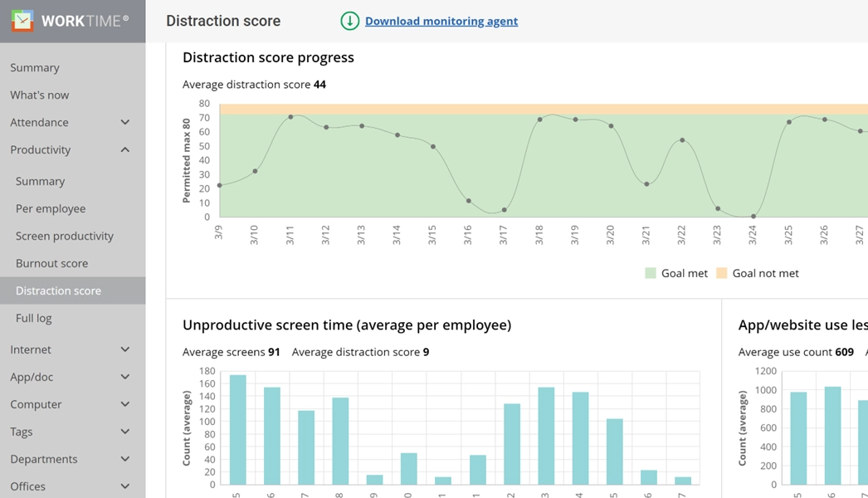This screenshot has width=868, height=498.
Task: Select the Full log item
Action: (x=34, y=319)
